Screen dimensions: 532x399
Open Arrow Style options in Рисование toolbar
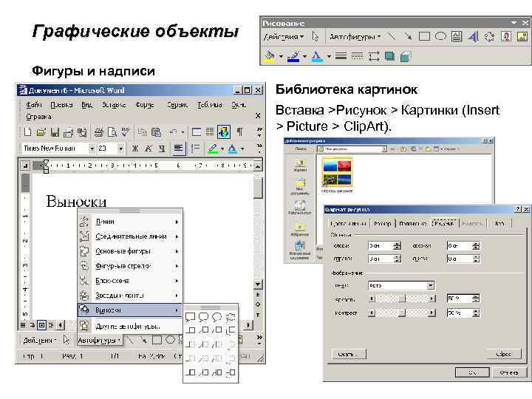click(374, 56)
